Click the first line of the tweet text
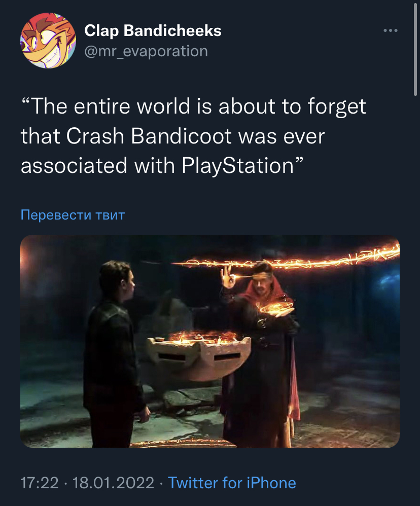Viewport: 420px width, 506px height. click(x=193, y=106)
